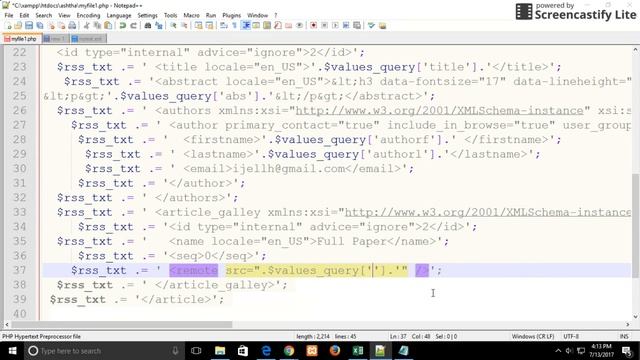Switch to the myfile1.php tab
This screenshot has width=640, height=360.
(21, 39)
